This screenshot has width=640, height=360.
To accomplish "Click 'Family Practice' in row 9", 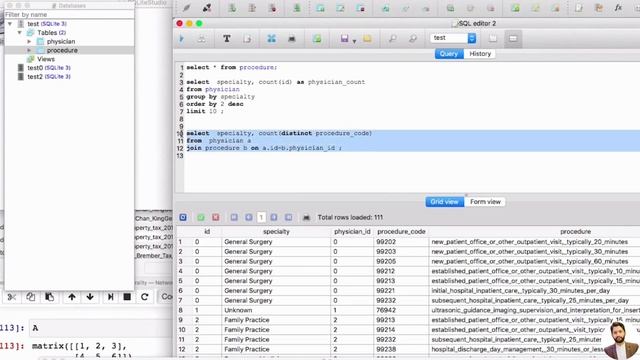I will coord(276,320).
